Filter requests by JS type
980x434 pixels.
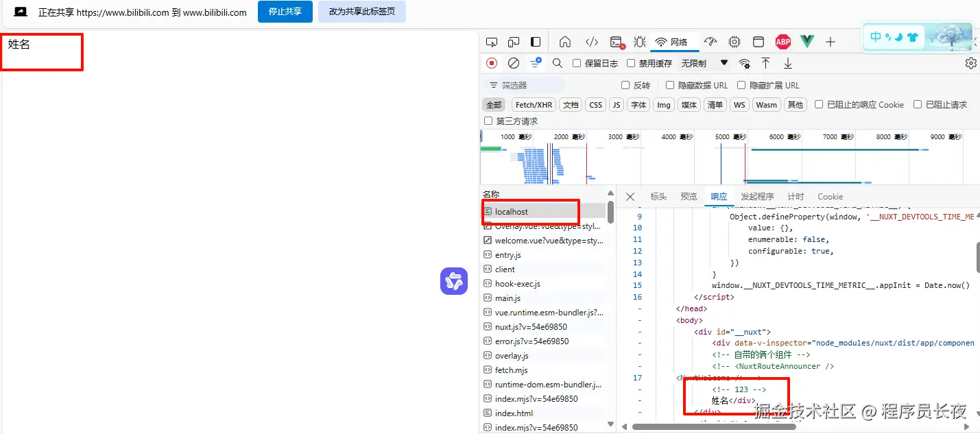click(x=617, y=105)
